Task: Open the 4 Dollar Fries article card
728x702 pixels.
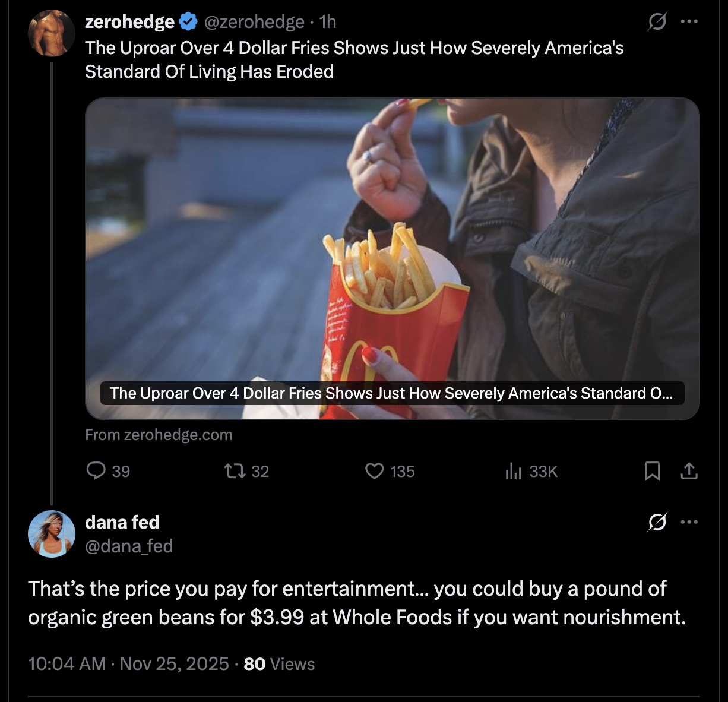Action: [x=392, y=258]
